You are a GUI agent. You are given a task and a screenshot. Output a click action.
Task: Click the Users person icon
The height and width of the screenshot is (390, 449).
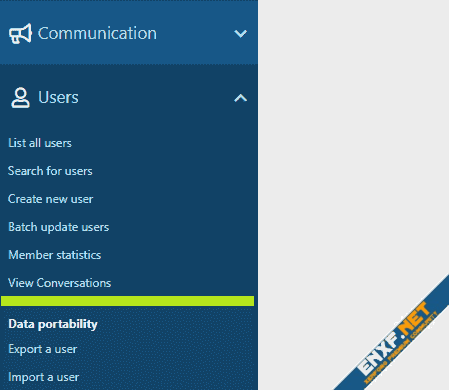[x=20, y=98]
